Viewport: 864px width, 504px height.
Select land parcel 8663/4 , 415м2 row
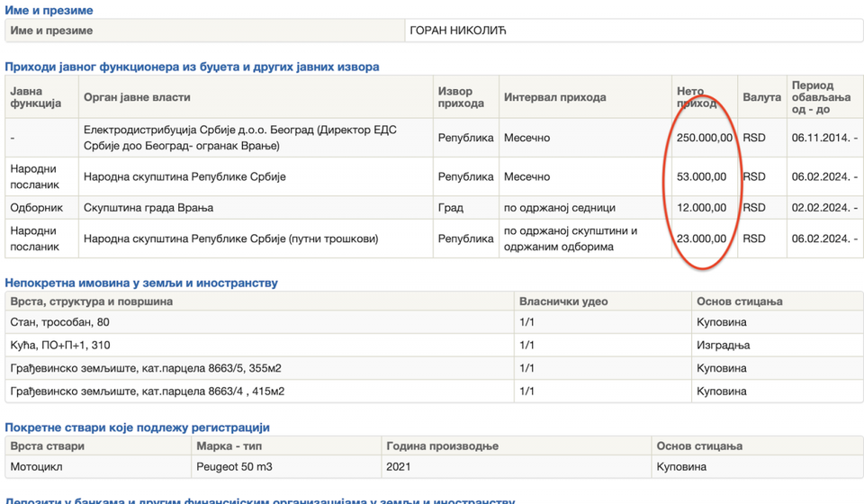[x=434, y=391]
